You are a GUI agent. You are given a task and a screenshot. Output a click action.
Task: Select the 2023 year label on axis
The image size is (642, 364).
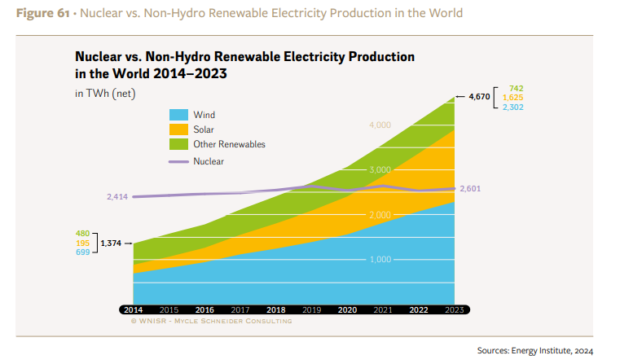pyautogui.click(x=454, y=310)
